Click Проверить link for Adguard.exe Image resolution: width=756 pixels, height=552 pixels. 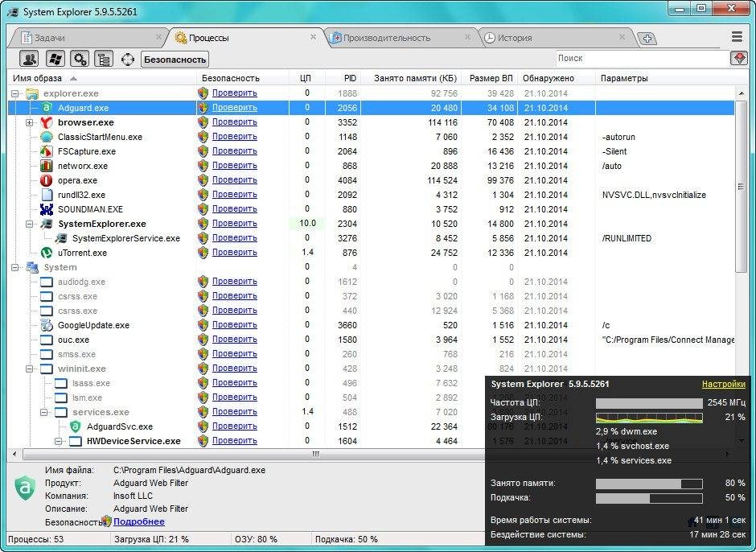tap(234, 107)
